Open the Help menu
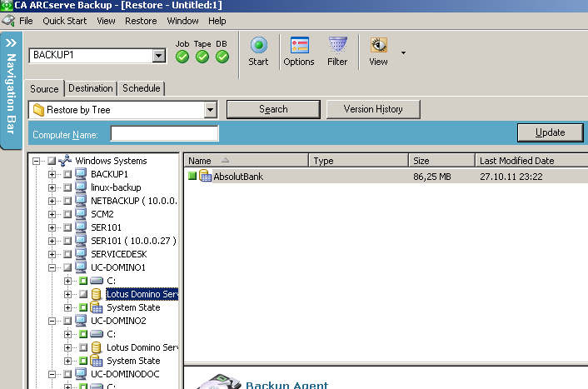 (x=217, y=21)
